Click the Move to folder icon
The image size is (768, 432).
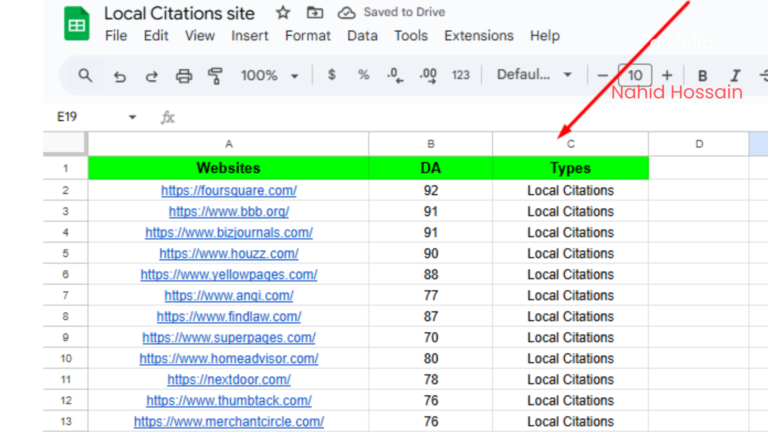coord(314,12)
